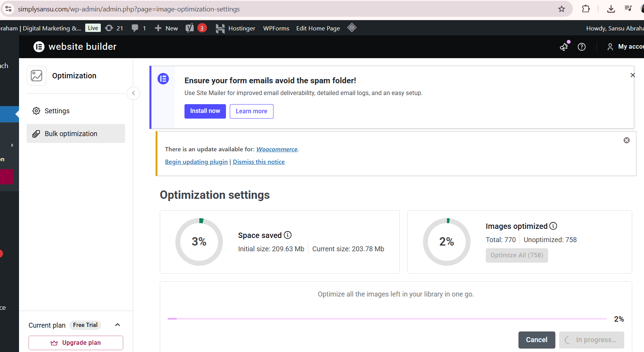
Task: Open the Woocommerce update link
Action: click(x=277, y=149)
